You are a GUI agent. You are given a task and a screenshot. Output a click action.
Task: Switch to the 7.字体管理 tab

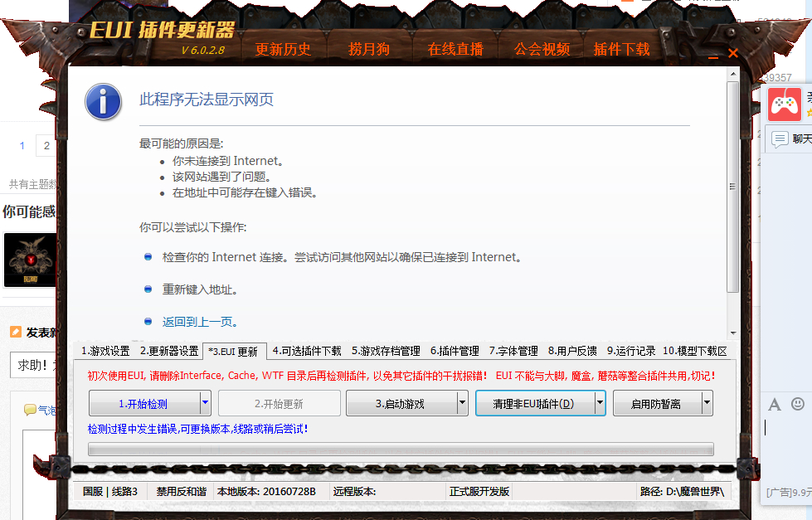point(513,351)
